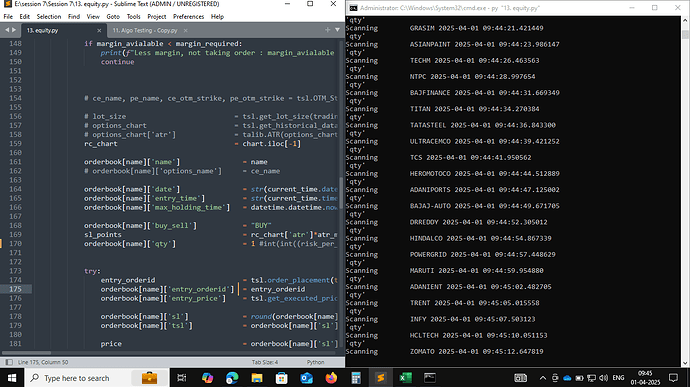The image size is (690, 387).
Task: Go to next tab with right arrow
Action: click(14, 30)
